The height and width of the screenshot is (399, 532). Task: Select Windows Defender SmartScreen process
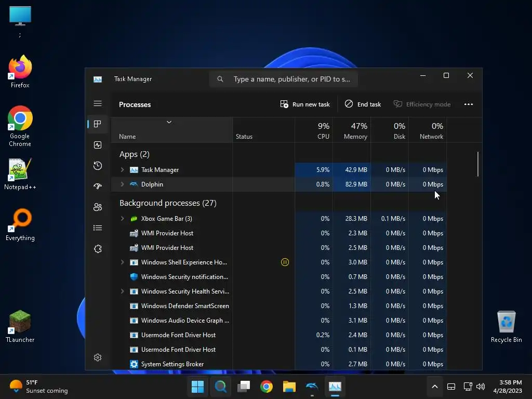point(278,306)
